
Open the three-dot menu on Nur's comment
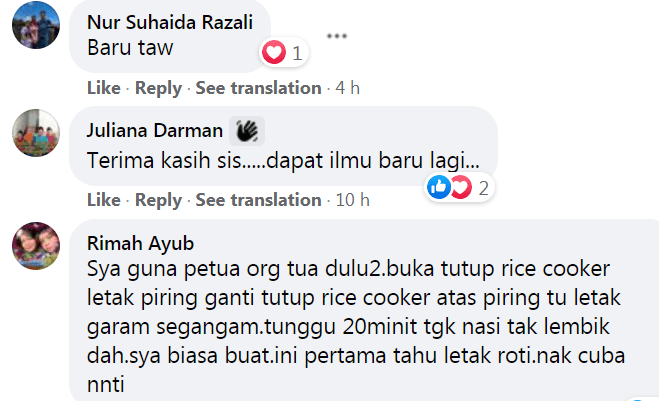tap(336, 36)
